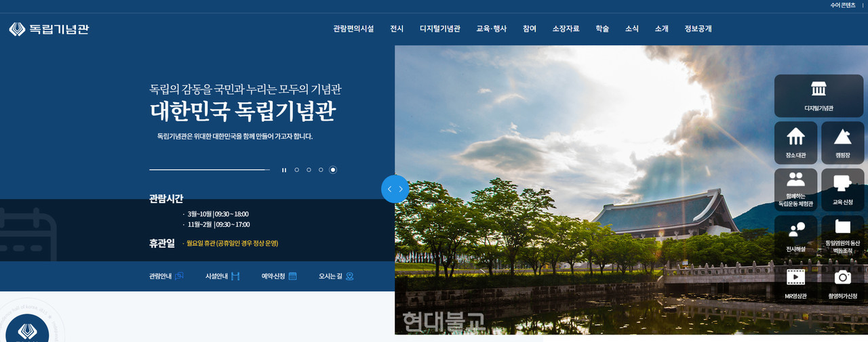Open the 디지털기념관 top menu
This screenshot has width=868, height=342.
click(440, 29)
